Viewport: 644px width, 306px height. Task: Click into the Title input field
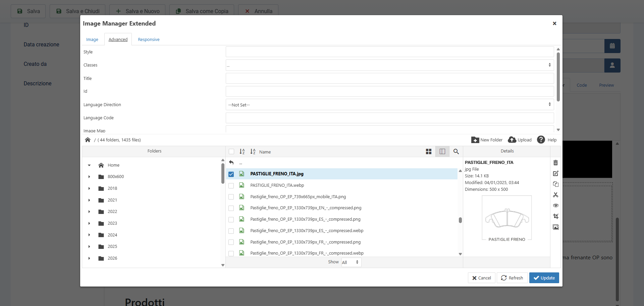pos(389,78)
